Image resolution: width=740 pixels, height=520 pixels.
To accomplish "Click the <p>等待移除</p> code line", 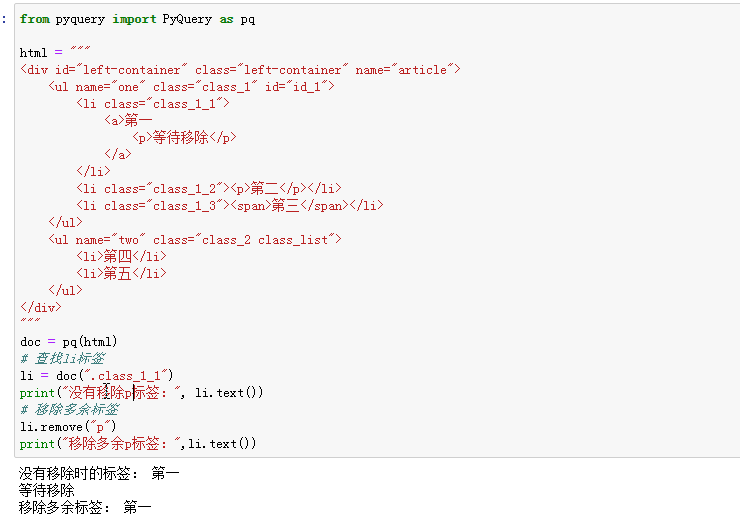I will pyautogui.click(x=184, y=138).
